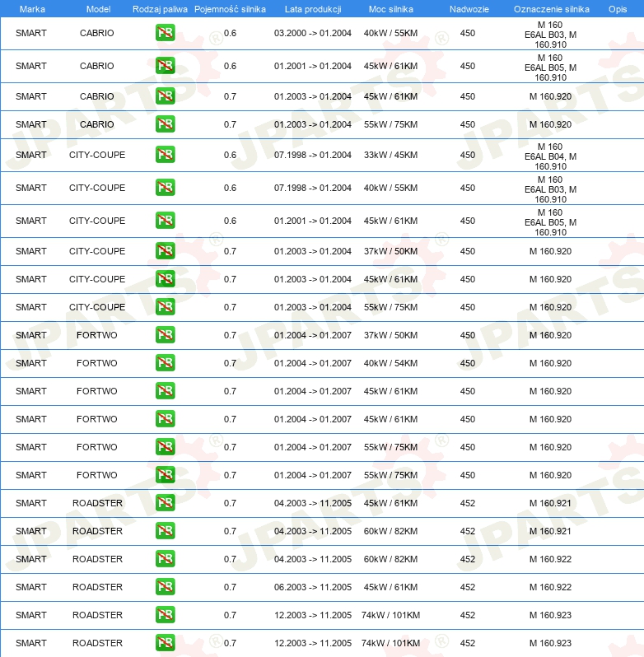Click fuel icon for City-Coupe 33kW/45KM row

tap(165, 155)
